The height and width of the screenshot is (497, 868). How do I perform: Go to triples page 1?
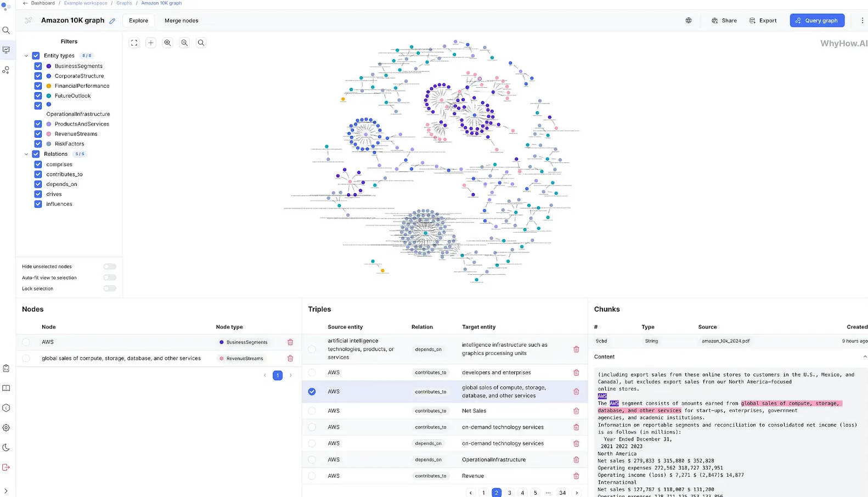click(x=483, y=493)
